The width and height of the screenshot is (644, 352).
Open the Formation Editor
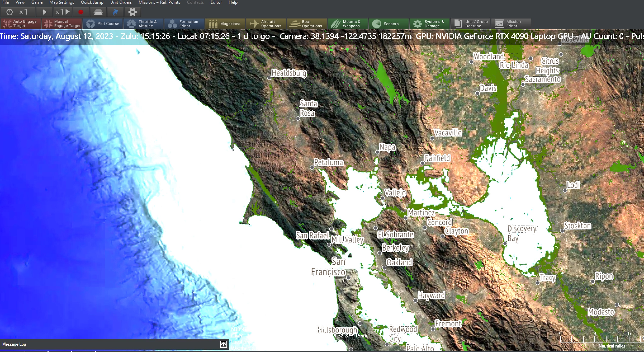[x=184, y=24]
